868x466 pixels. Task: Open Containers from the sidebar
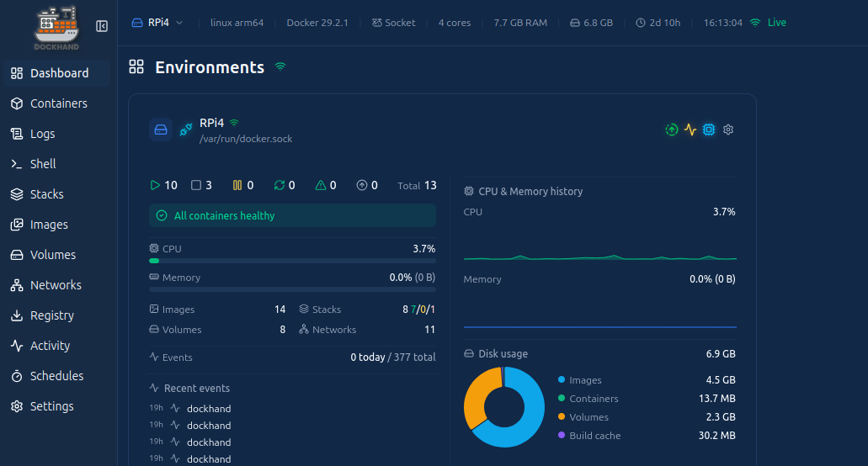click(x=58, y=103)
